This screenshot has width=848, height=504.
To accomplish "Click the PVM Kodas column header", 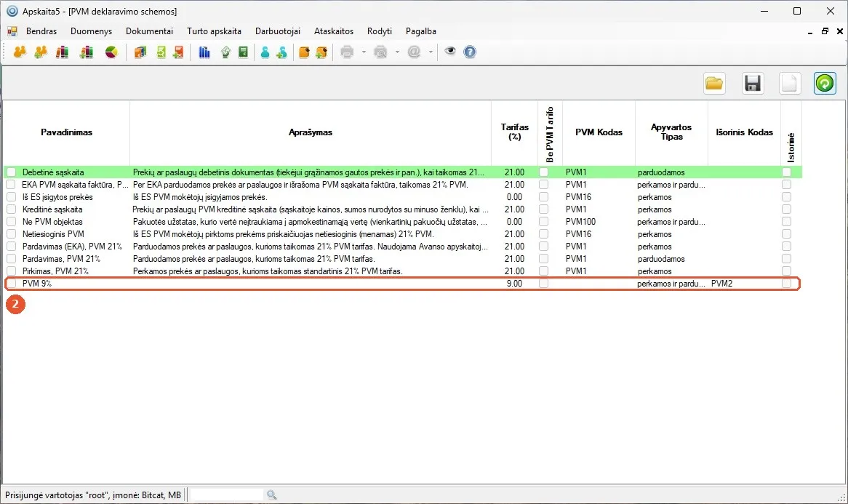I will point(599,132).
